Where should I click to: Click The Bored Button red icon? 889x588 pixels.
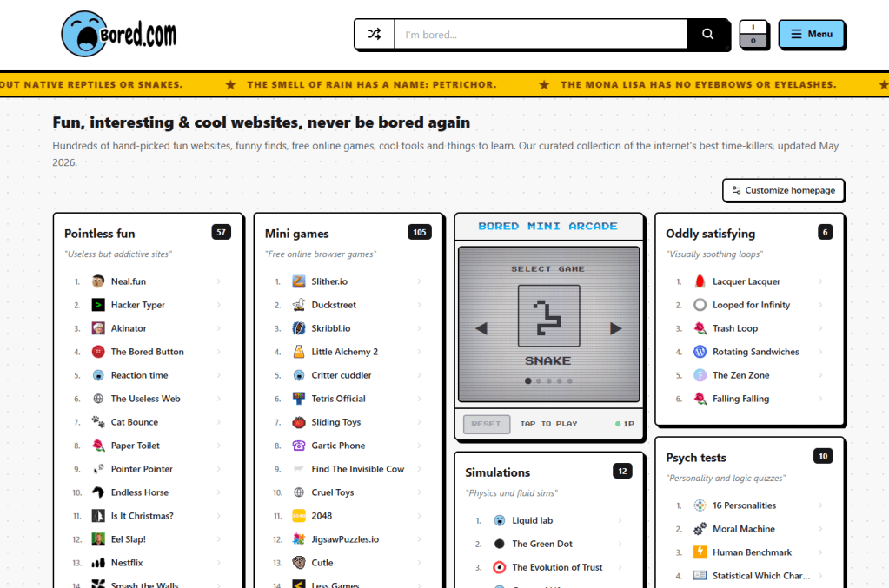(98, 352)
